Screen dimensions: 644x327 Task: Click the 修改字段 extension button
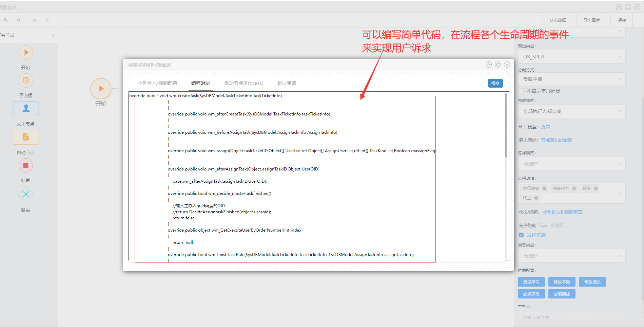point(562,282)
